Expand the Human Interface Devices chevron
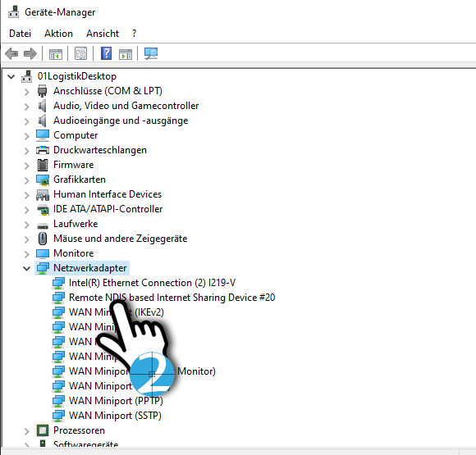476x455 pixels. [27, 195]
